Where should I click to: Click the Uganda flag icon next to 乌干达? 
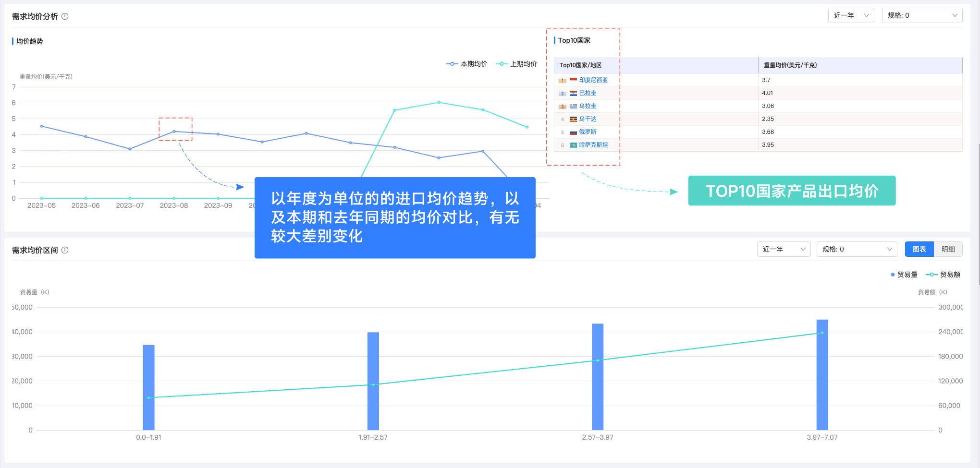[x=573, y=119]
